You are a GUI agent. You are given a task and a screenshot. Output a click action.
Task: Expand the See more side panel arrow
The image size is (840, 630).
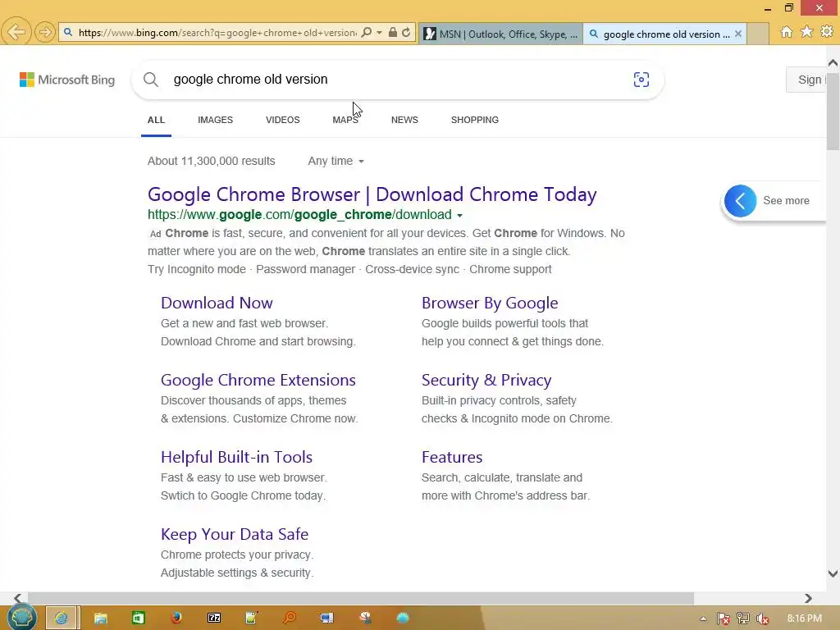[741, 201]
